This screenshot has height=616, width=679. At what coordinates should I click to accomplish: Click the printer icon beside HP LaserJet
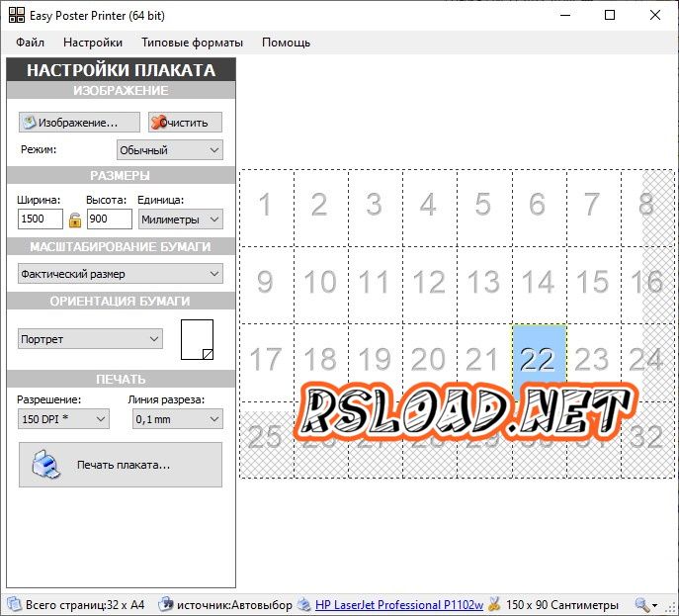pyautogui.click(x=304, y=604)
